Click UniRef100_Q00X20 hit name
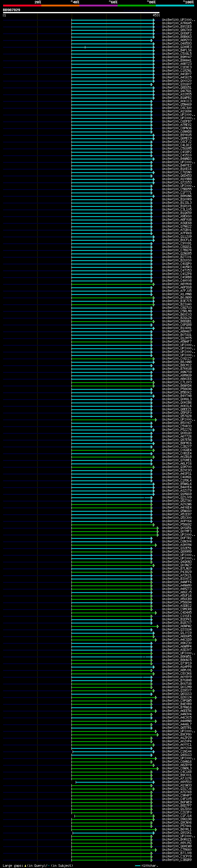The image size is (197, 868). tap(177, 81)
